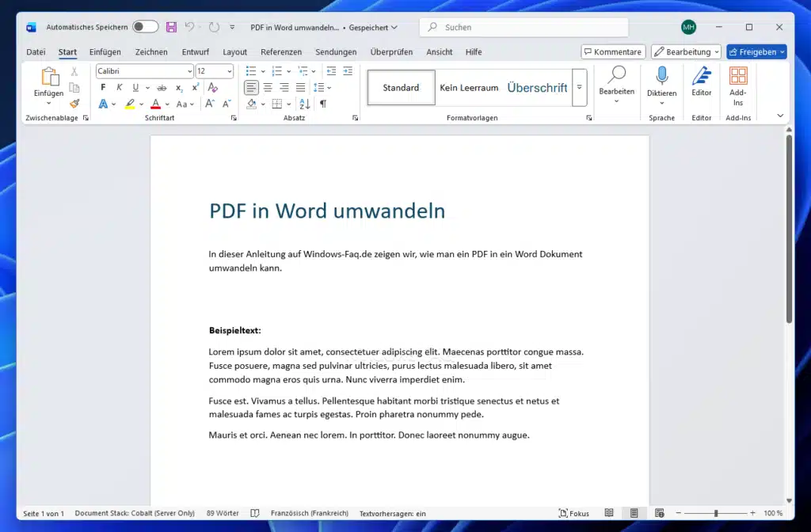Apply the Überschrift style

pos(537,88)
